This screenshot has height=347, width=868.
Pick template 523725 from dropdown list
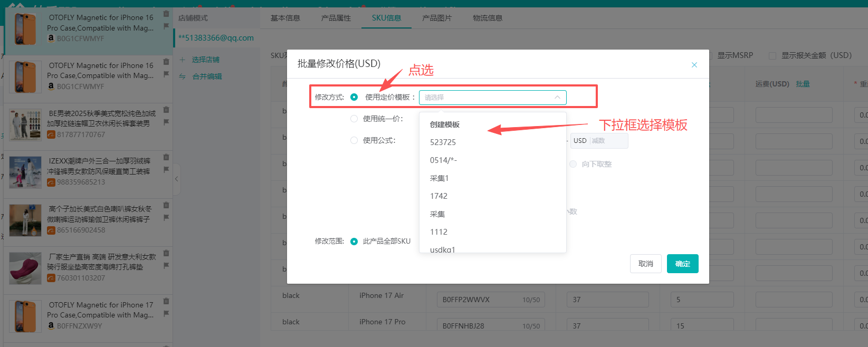coord(443,142)
